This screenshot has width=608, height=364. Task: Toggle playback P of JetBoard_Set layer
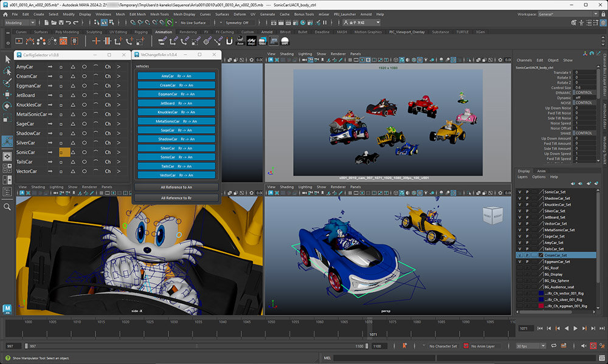[x=527, y=217]
